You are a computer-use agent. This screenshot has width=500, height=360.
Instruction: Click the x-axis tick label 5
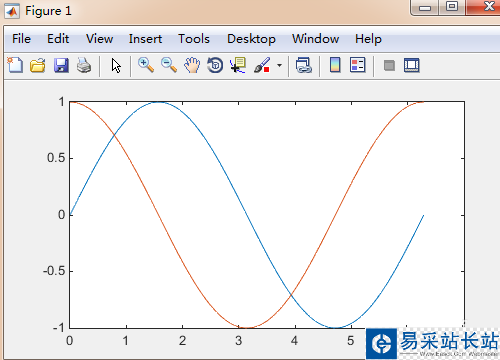pos(350,341)
